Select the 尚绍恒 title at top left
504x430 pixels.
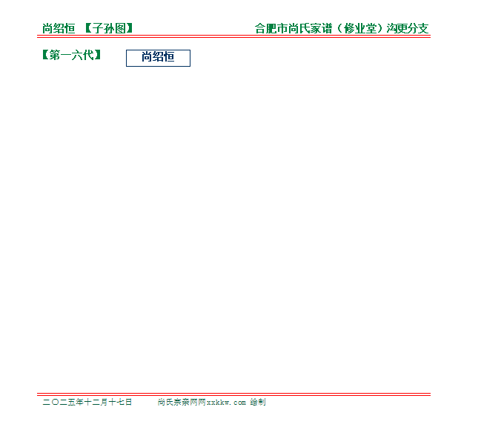(59, 29)
